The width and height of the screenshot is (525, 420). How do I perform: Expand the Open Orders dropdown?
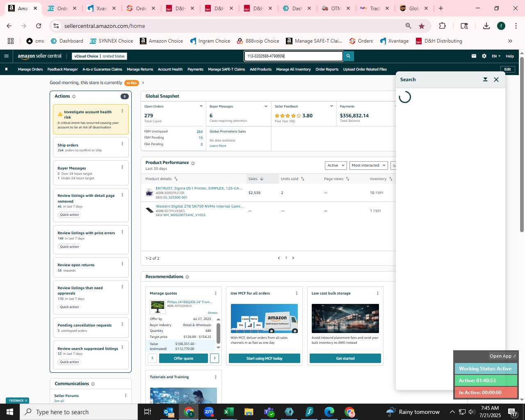click(201, 106)
